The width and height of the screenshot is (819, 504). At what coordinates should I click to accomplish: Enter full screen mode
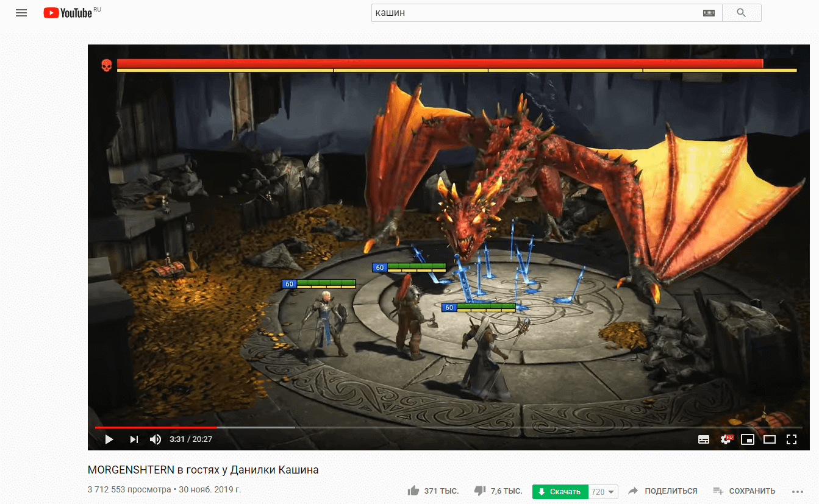792,439
